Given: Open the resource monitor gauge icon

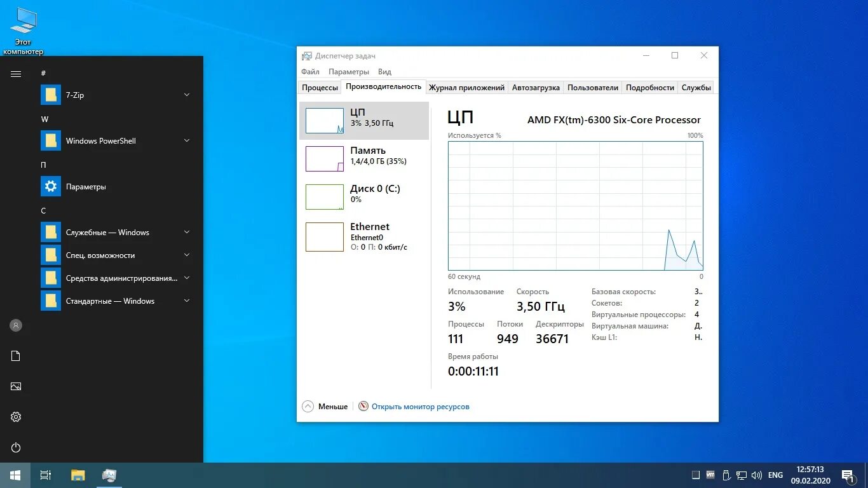Looking at the screenshot, I should point(363,406).
